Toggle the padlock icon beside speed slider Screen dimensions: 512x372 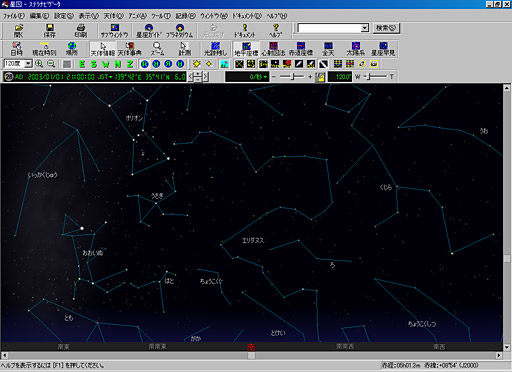point(320,77)
